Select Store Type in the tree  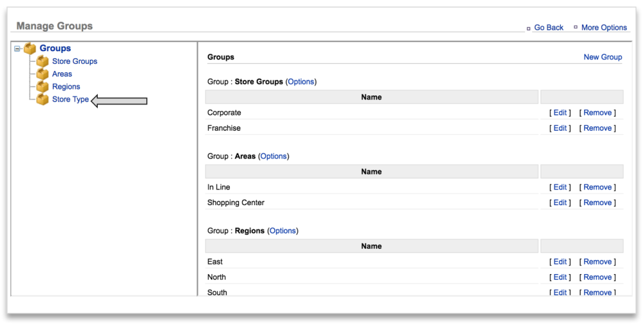pos(70,99)
